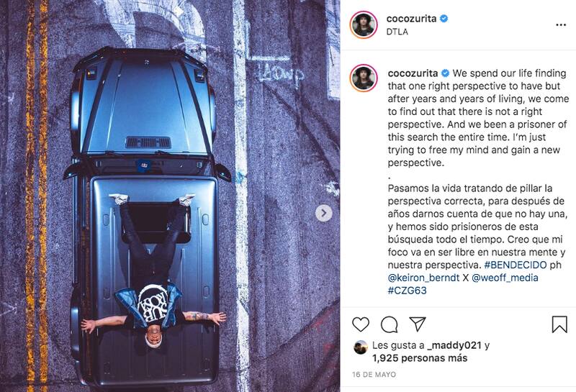Open the three-dot more options menu
The width and height of the screenshot is (576, 392).
point(561,25)
